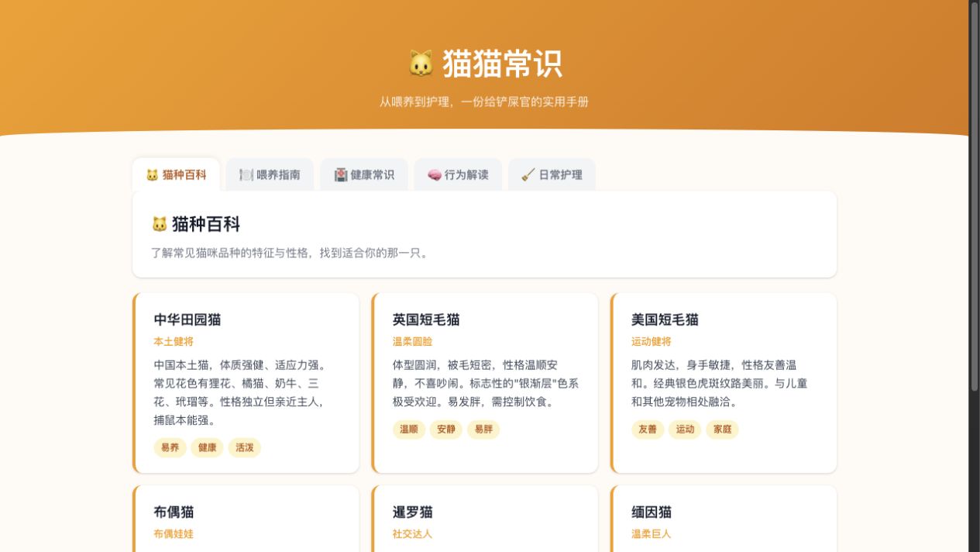This screenshot has width=980, height=552.
Task: Select the 布偶猫 card title
Action: pos(174,512)
